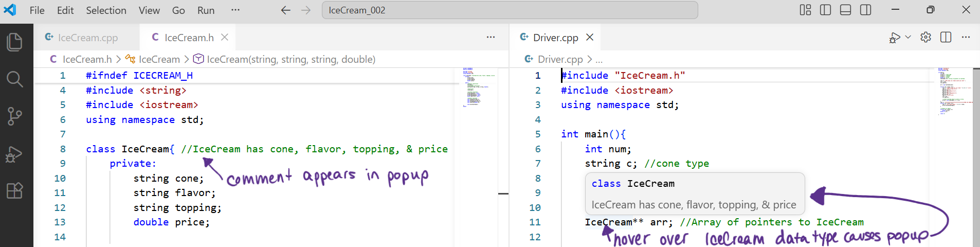Click 'double price;' declaration
The height and width of the screenshot is (247, 980).
click(171, 222)
